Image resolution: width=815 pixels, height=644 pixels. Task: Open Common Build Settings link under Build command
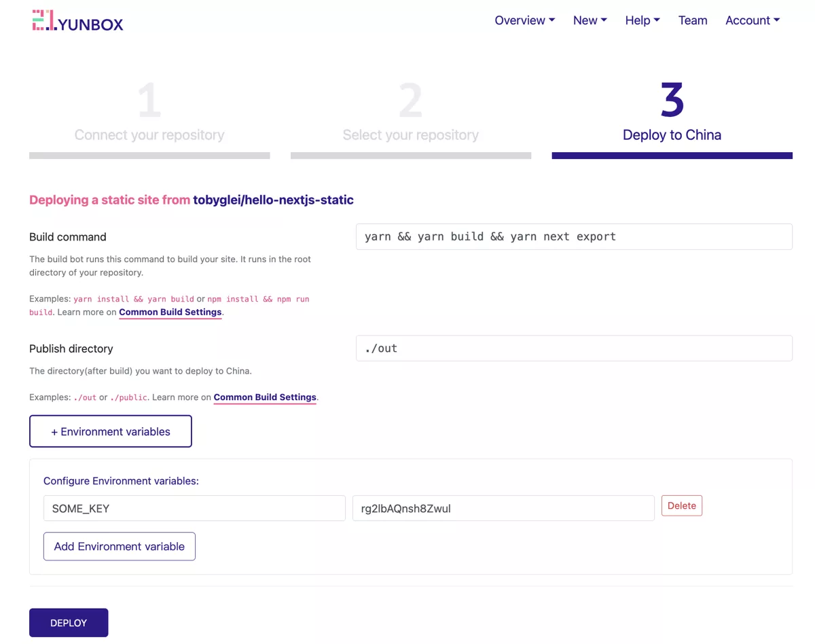(170, 312)
